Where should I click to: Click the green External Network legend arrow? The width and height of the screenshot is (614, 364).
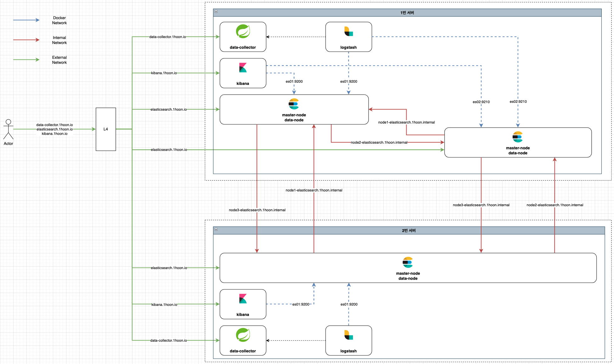(26, 60)
